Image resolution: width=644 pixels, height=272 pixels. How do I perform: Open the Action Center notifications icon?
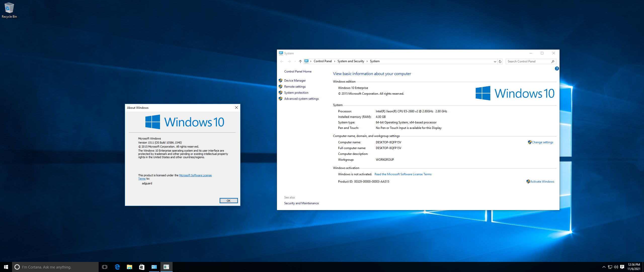tap(622, 267)
